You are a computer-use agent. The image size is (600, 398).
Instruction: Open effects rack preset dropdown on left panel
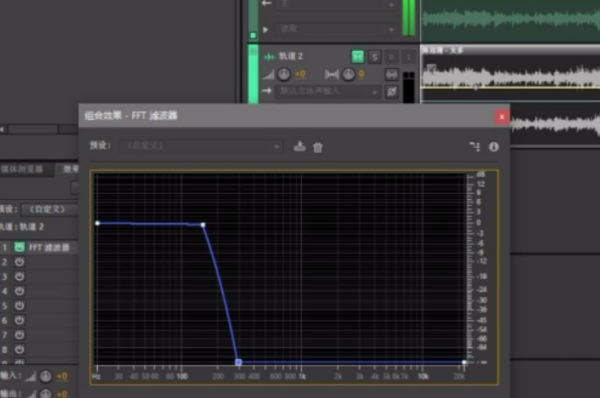(x=50, y=209)
